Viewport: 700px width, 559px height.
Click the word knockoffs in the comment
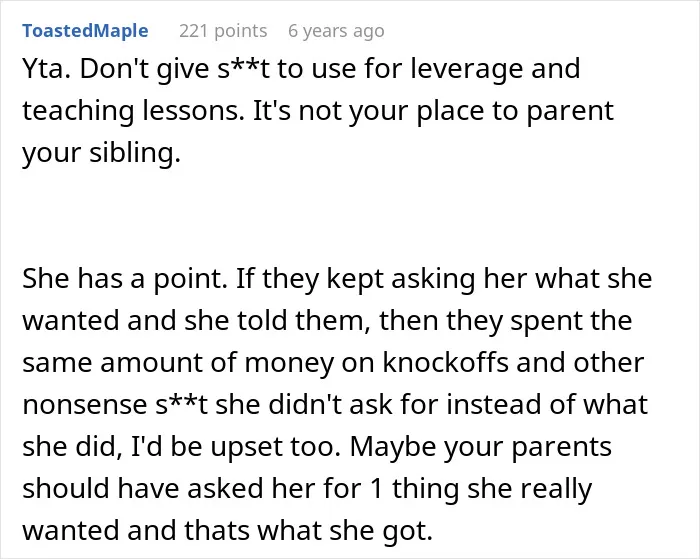446,362
